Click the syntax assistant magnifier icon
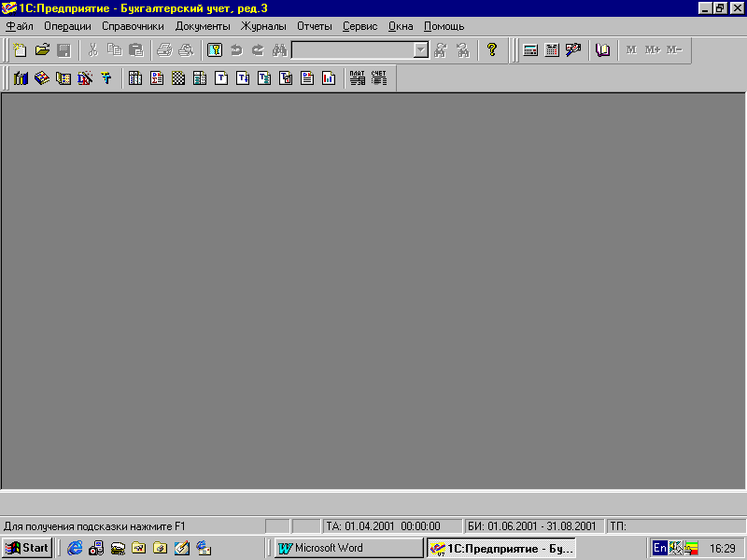The image size is (747, 560). [x=573, y=50]
